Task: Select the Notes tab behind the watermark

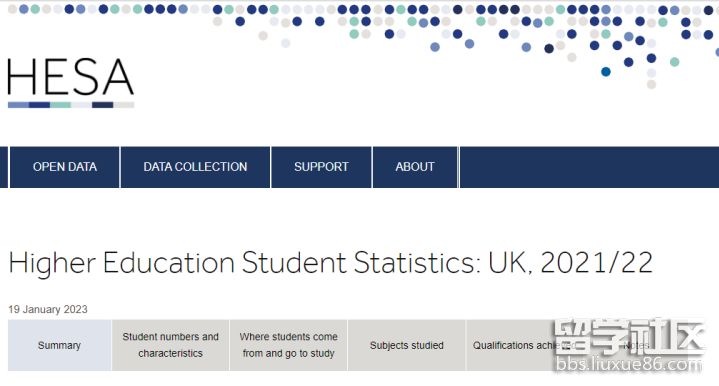Action: coord(636,345)
